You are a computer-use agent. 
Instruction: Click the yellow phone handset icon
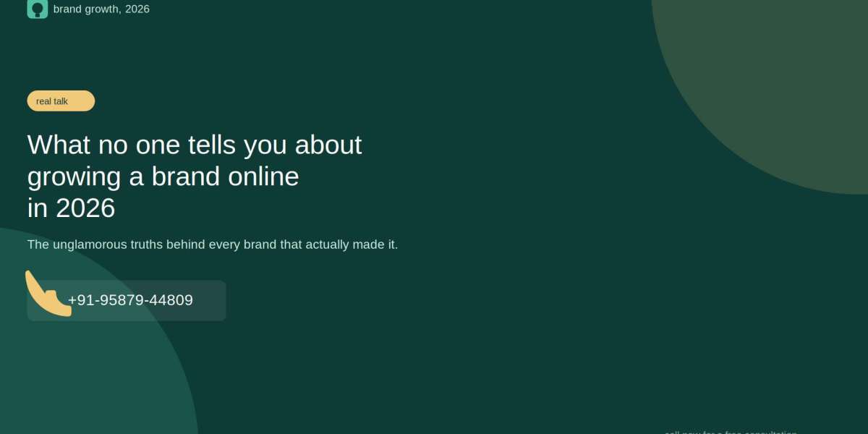point(48,293)
